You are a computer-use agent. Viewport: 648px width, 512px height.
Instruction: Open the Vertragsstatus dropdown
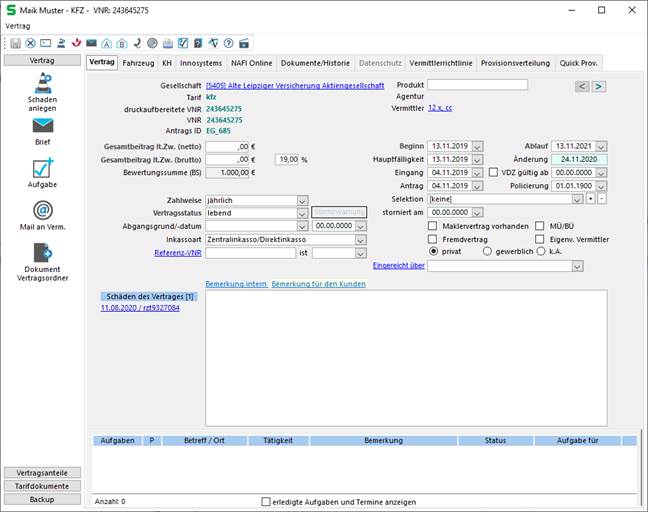point(302,213)
